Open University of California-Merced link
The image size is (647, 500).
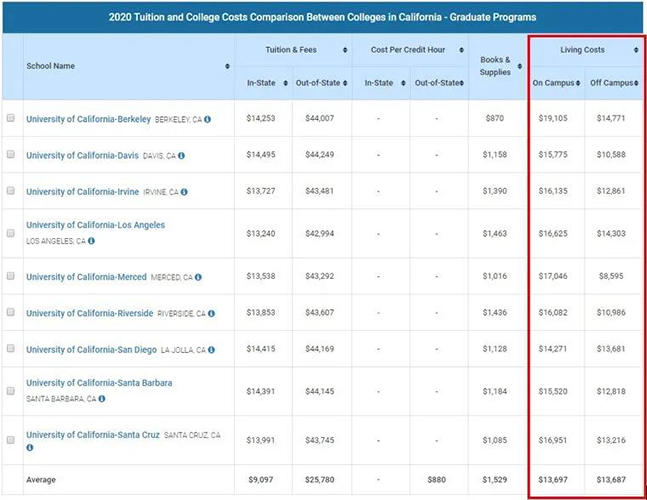point(86,277)
